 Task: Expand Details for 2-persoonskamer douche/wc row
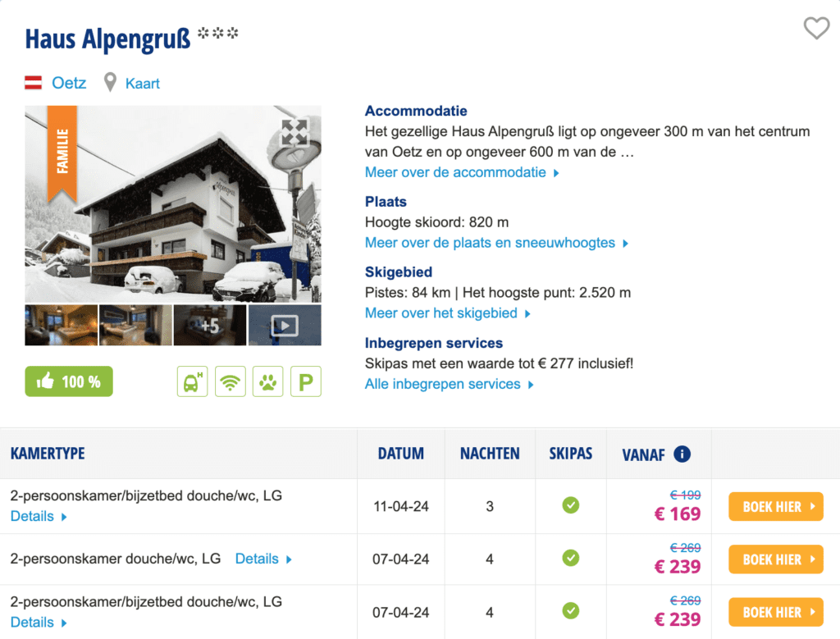262,559
